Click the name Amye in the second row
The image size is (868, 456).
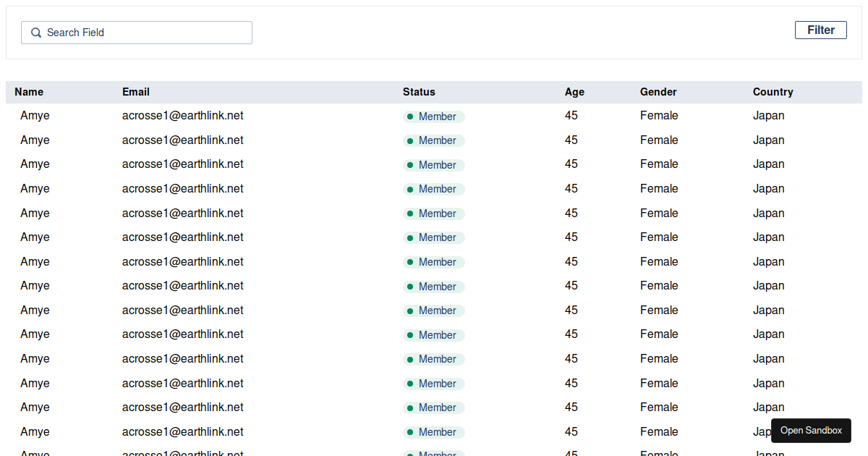pyautogui.click(x=35, y=140)
